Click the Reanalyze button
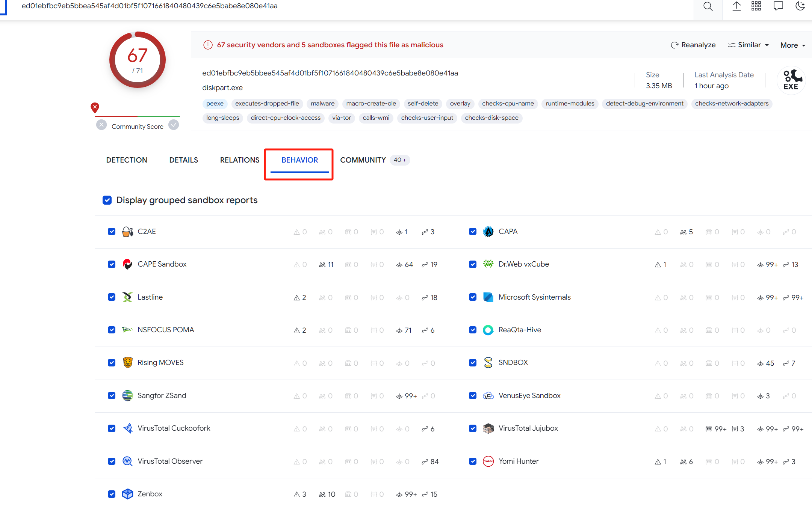This screenshot has width=812, height=508. click(693, 45)
